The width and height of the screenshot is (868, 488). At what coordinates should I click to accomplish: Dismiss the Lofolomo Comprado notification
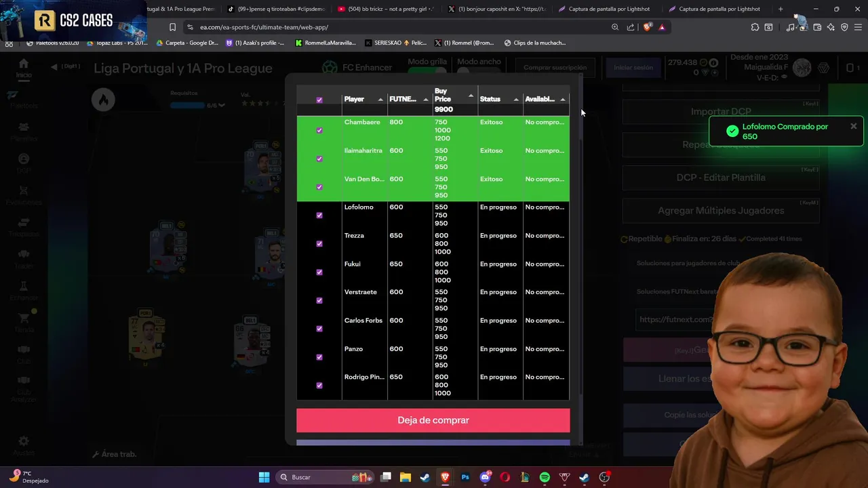click(x=853, y=126)
